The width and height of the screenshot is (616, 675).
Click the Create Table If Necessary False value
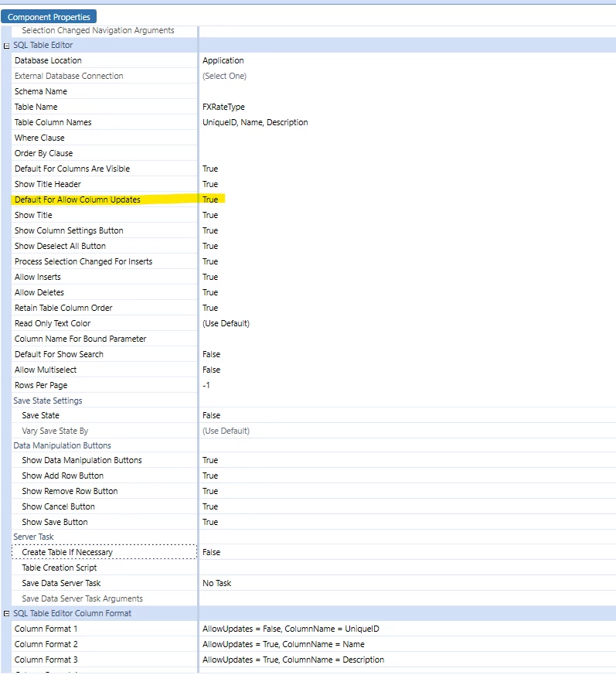tap(211, 553)
